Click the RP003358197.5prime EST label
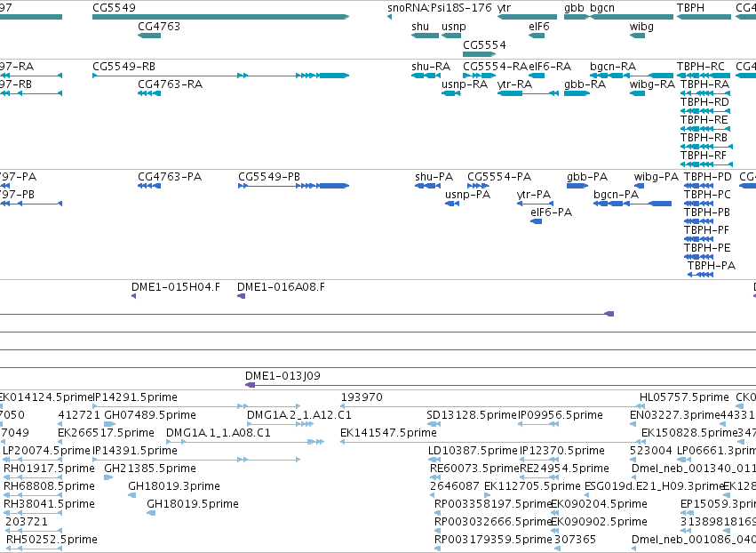The width and height of the screenshot is (756, 553). click(x=493, y=504)
